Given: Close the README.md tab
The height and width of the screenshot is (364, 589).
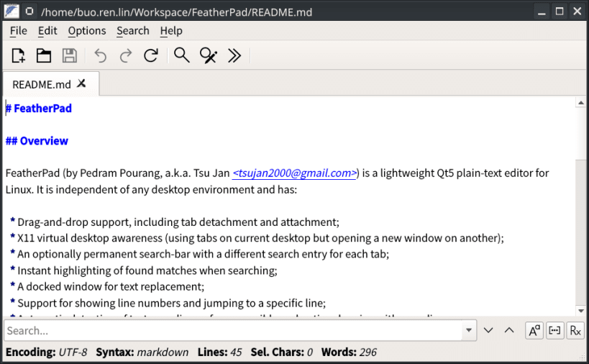Looking at the screenshot, I should [x=81, y=83].
